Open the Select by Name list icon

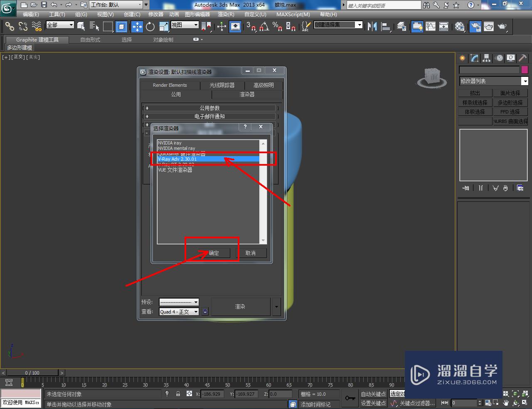94,27
